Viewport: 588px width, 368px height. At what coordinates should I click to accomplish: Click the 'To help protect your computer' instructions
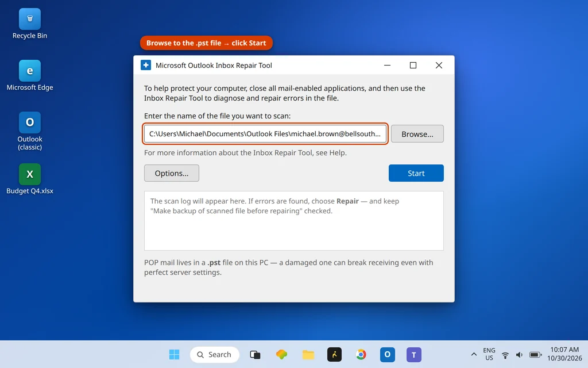[285, 93]
